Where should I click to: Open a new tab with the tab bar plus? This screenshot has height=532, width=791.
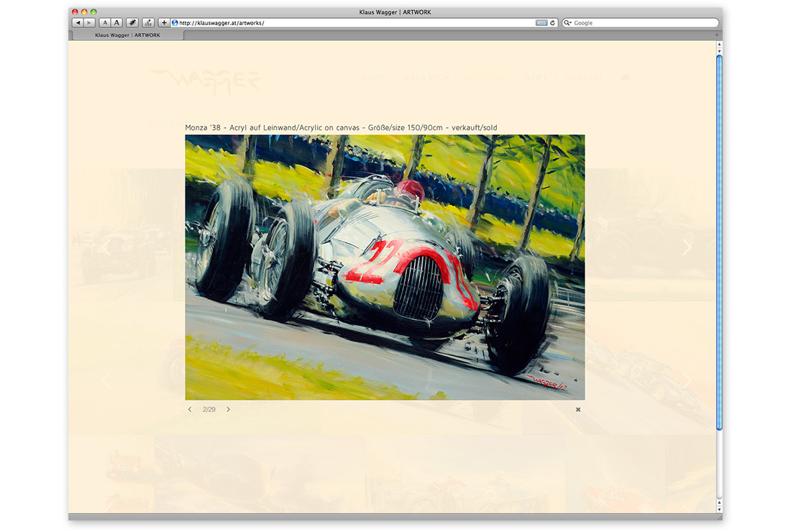click(x=716, y=35)
